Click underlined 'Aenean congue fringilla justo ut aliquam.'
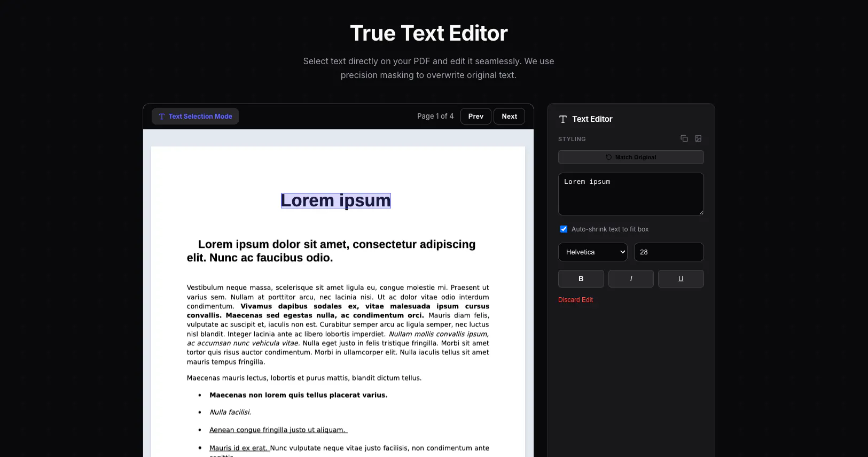 pos(278,430)
